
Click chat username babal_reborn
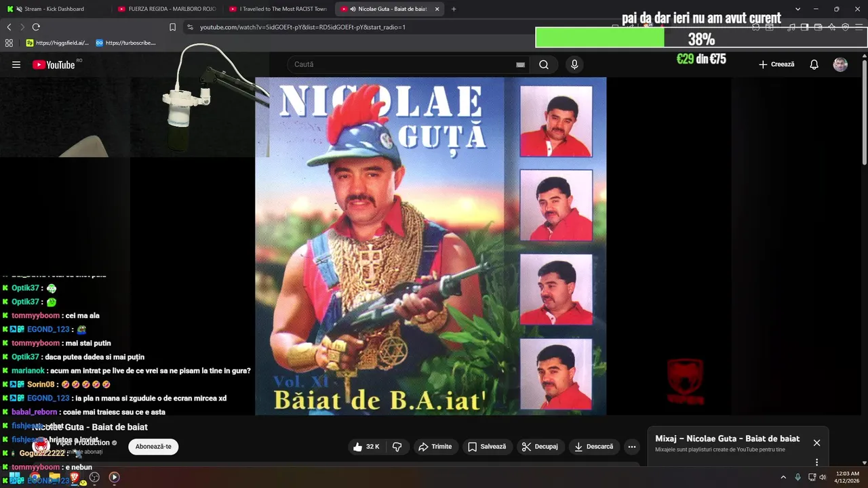click(x=34, y=412)
